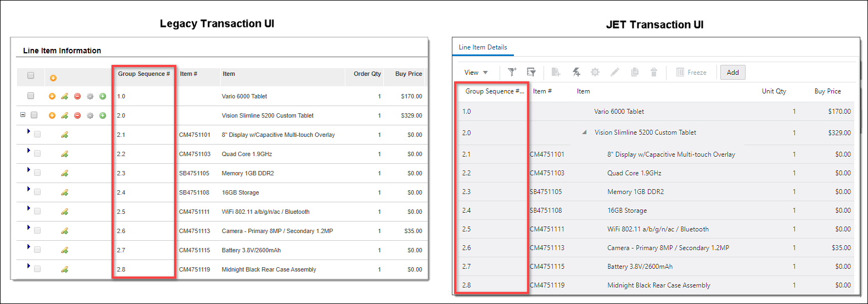
Task: Tick the checkbox on the Legacy 2.4 16GB Storage row
Action: click(x=37, y=192)
